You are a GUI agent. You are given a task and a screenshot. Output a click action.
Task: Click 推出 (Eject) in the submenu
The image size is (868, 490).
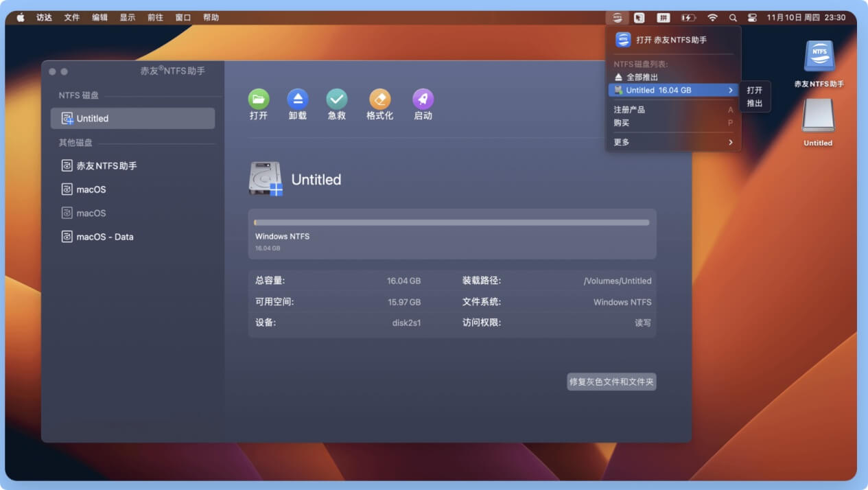pyautogui.click(x=755, y=103)
